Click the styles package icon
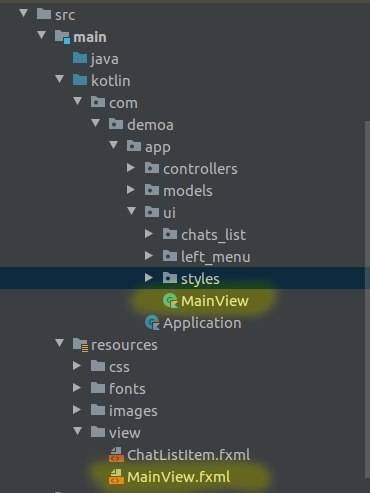Screen dimensions: 370x493 [170, 278]
